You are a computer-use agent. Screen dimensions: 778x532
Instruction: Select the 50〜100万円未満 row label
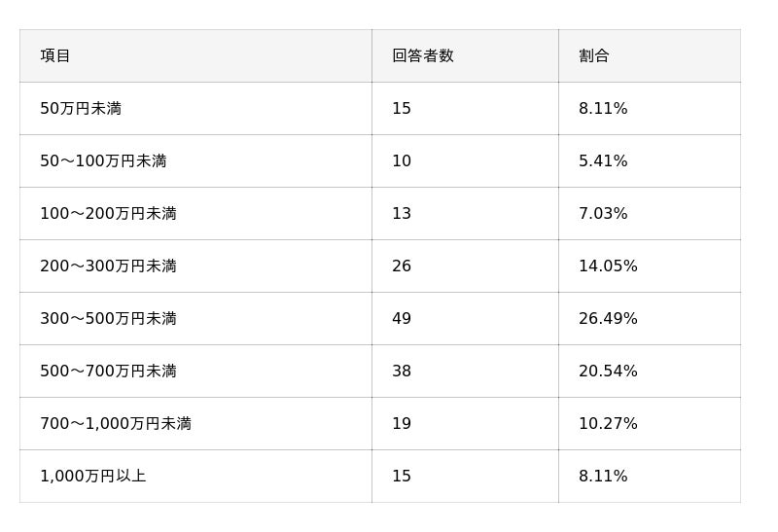pyautogui.click(x=103, y=161)
